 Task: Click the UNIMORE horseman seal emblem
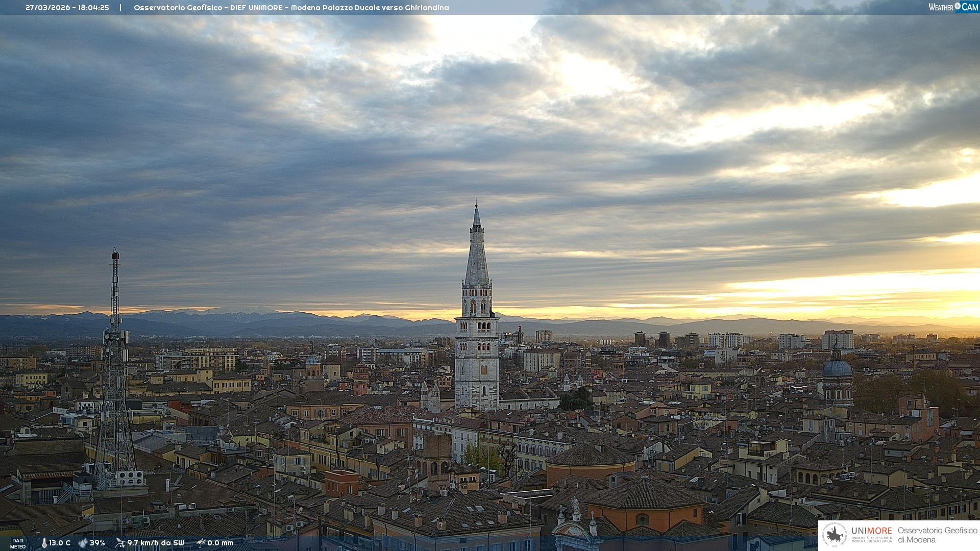click(x=835, y=535)
